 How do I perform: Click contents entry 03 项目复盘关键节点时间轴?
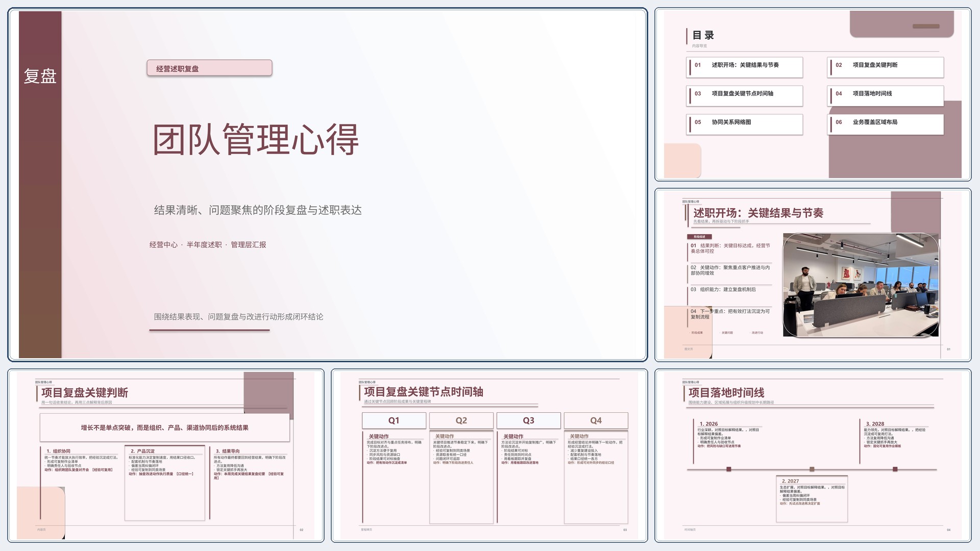click(745, 96)
